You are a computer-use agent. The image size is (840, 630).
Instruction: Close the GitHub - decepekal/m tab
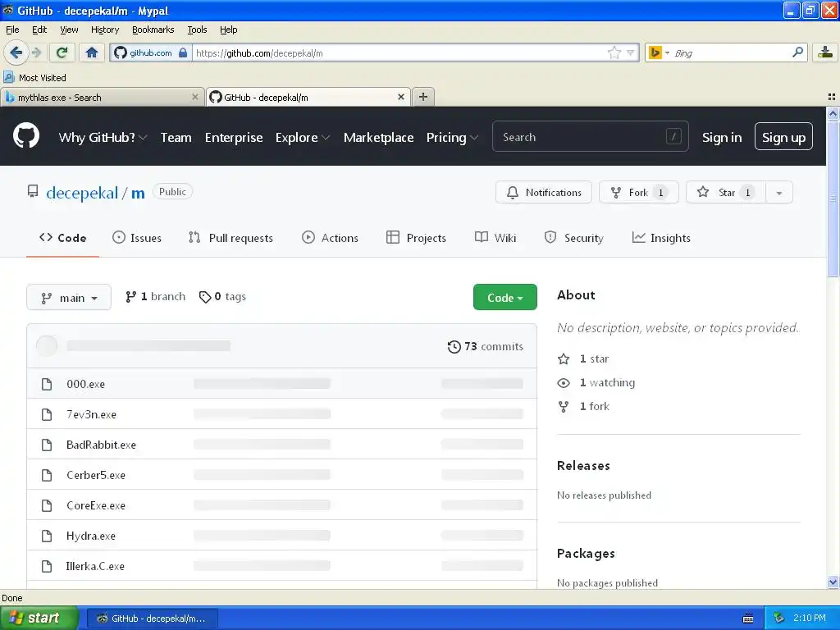point(400,97)
